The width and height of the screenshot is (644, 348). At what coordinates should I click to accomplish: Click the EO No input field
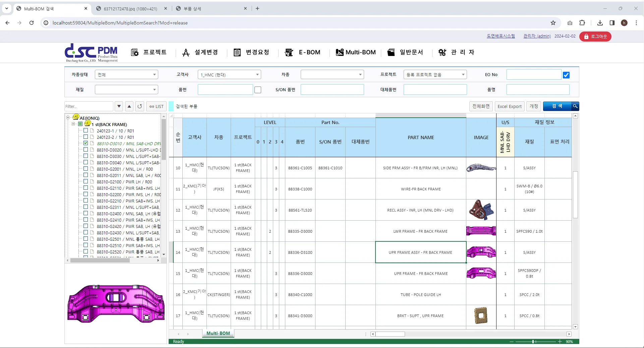(534, 75)
